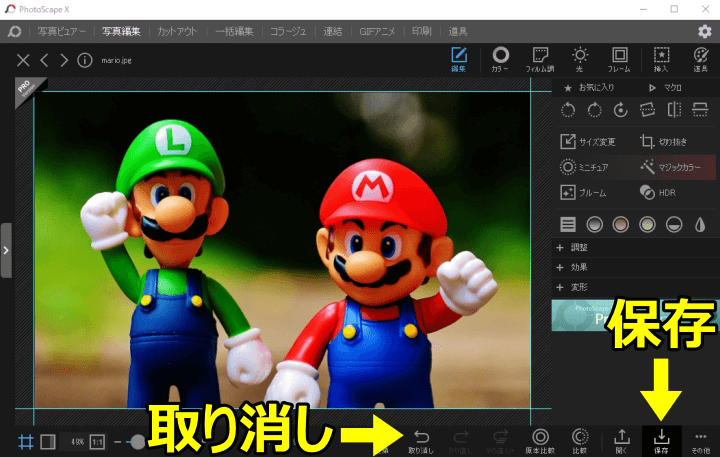
Task: Click the grayscale circle filter icon
Action: pyautogui.click(x=595, y=224)
